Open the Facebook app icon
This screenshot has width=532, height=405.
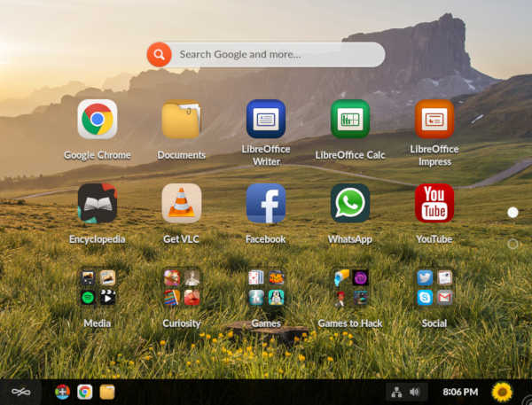tap(266, 203)
